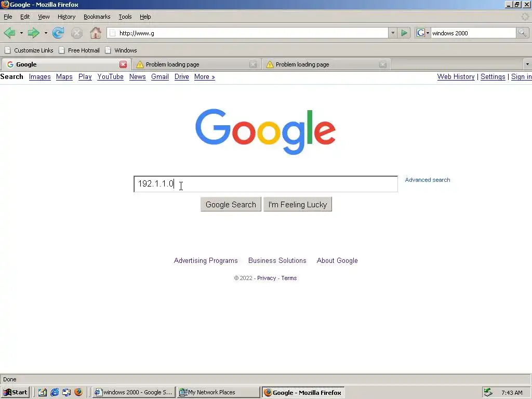532x399 pixels.
Task: Open the Advanced search link
Action: tap(428, 180)
